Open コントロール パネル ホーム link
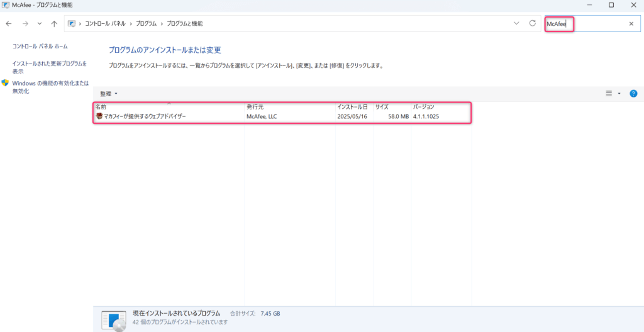 tap(40, 47)
